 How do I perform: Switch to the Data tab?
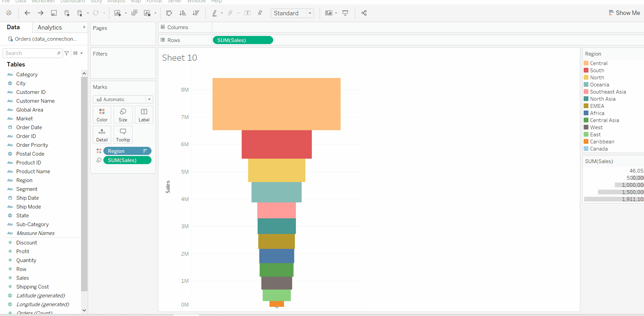tap(13, 27)
